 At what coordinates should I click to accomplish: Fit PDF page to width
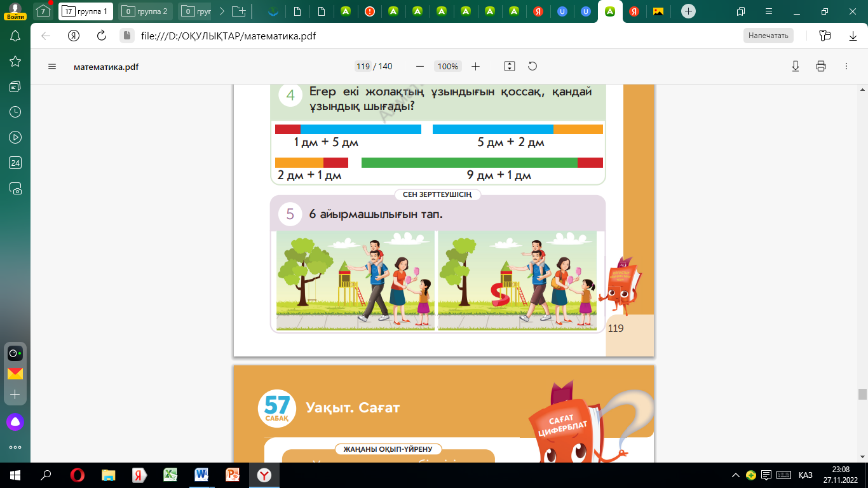(509, 66)
